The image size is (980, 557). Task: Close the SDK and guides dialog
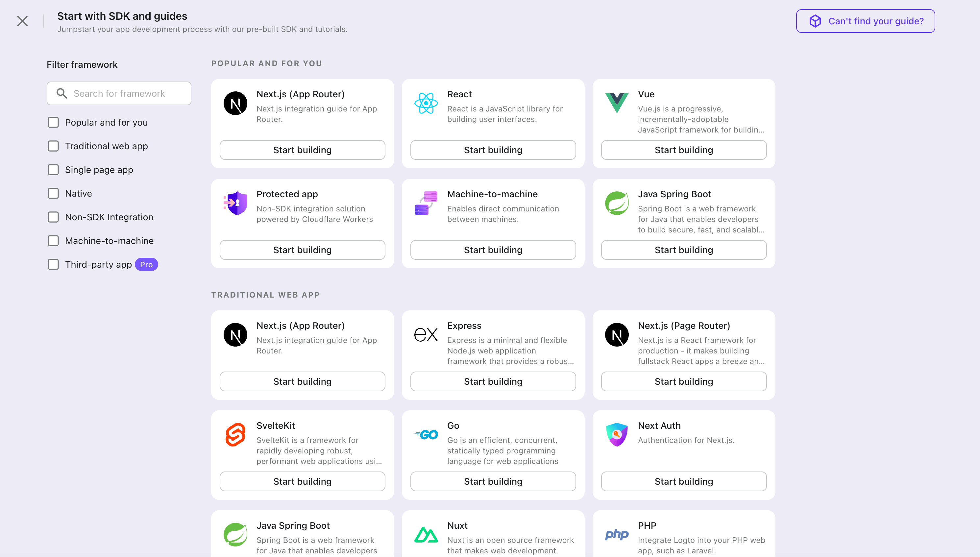[x=22, y=21]
